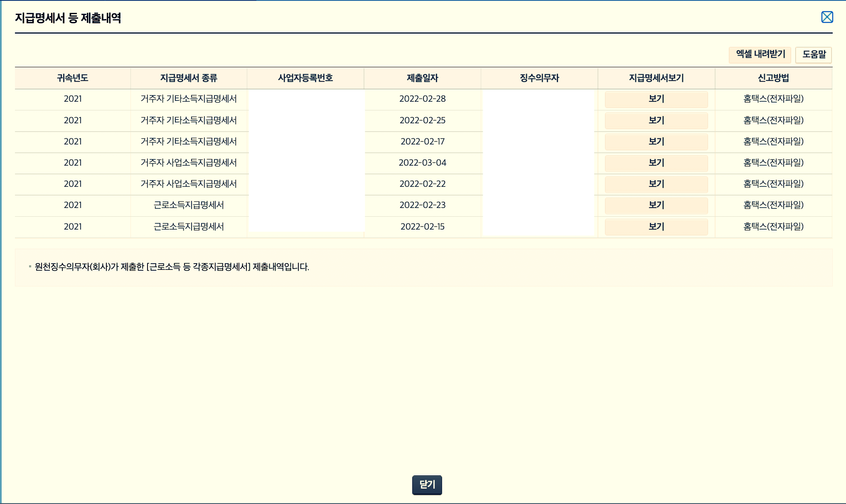View statement submitted on 2022-02-22

tap(656, 184)
